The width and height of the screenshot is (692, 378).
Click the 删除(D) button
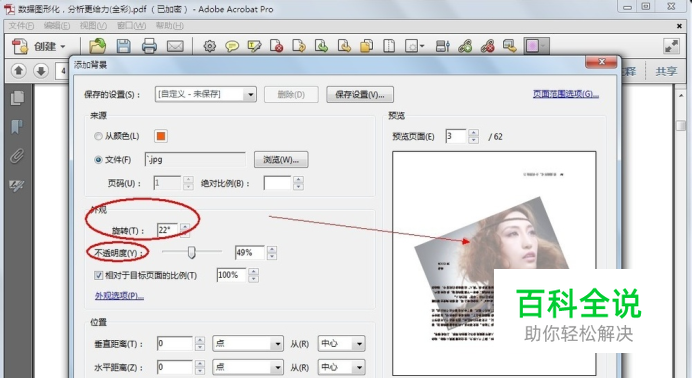click(291, 94)
